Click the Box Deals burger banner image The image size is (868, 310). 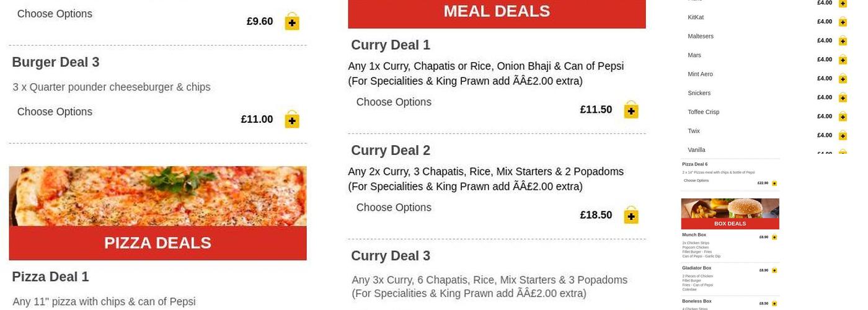[730, 208]
